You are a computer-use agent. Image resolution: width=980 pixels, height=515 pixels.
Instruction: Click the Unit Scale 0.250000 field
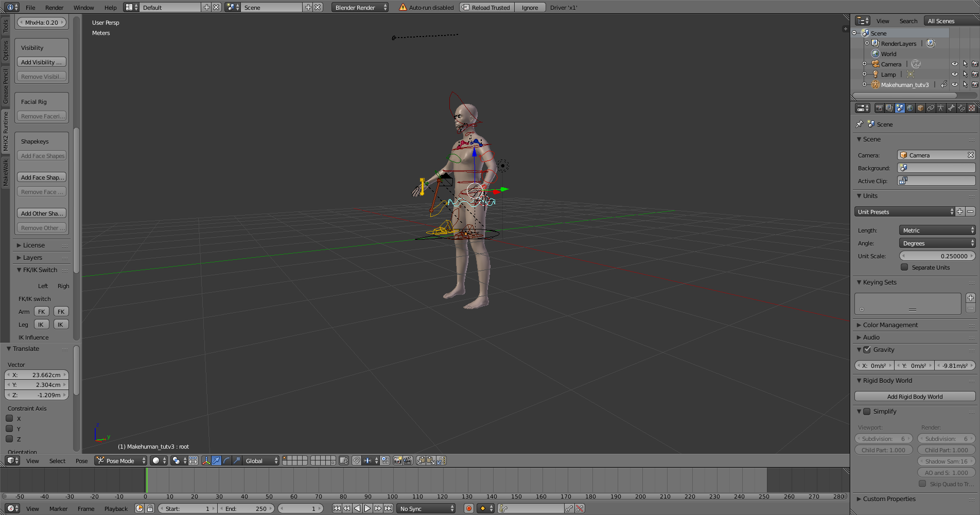[x=937, y=256]
